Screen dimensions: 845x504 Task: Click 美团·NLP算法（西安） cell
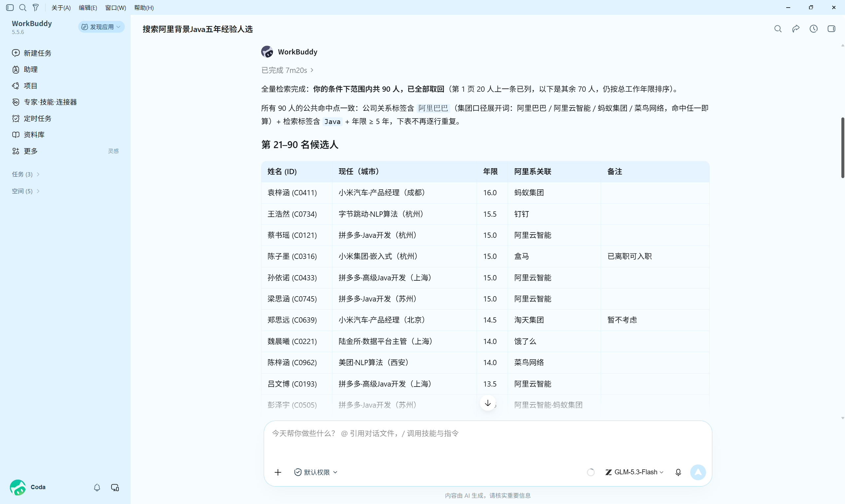pos(404,362)
